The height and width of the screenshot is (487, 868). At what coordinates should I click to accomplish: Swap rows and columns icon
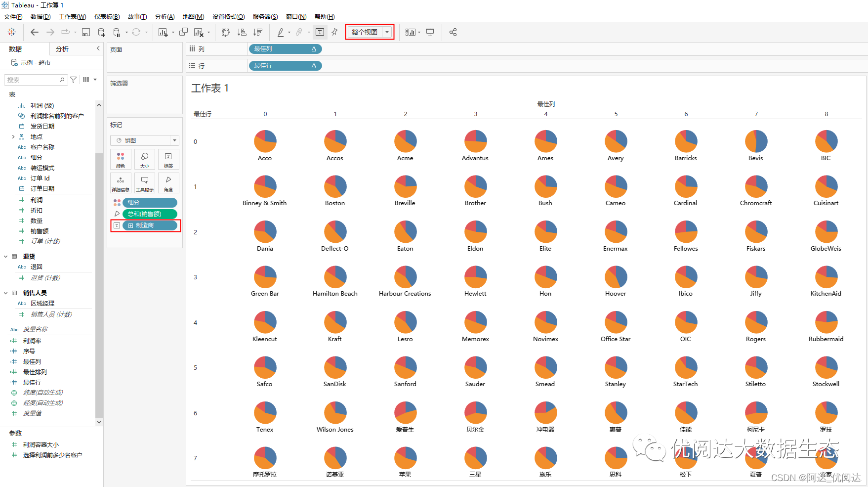(x=226, y=32)
